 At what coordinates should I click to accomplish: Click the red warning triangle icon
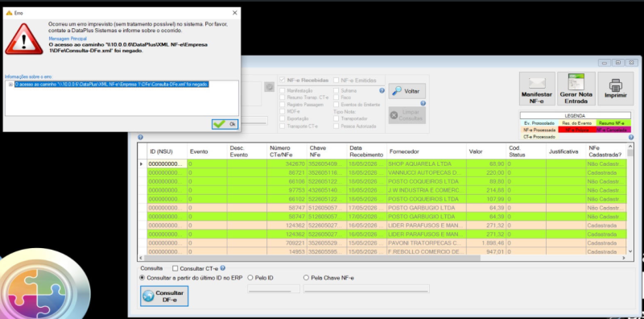[24, 39]
